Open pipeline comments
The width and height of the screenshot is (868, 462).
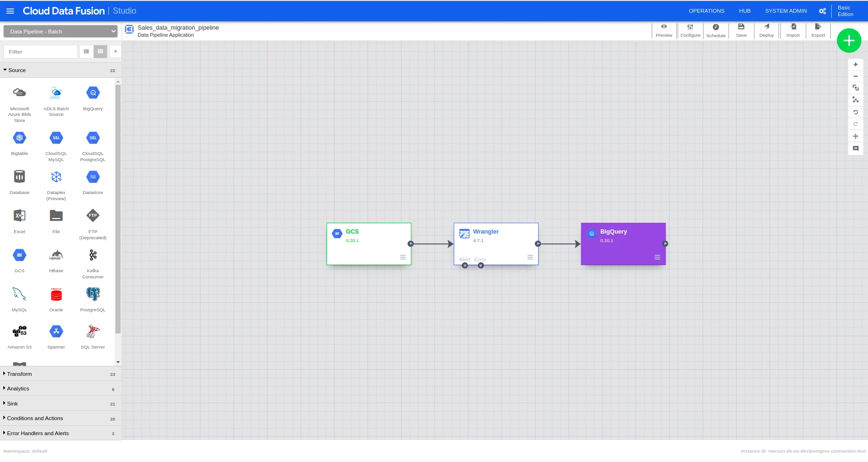pos(855,148)
